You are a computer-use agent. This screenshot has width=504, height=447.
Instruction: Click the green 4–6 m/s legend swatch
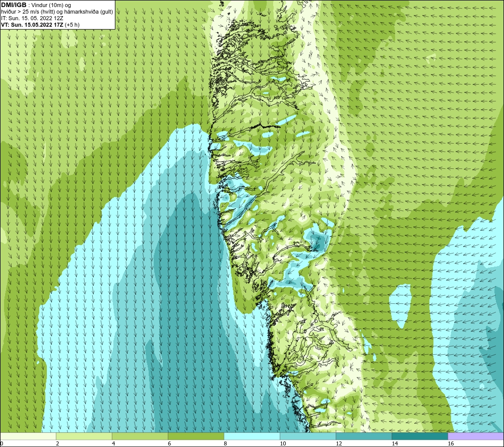(x=140, y=436)
